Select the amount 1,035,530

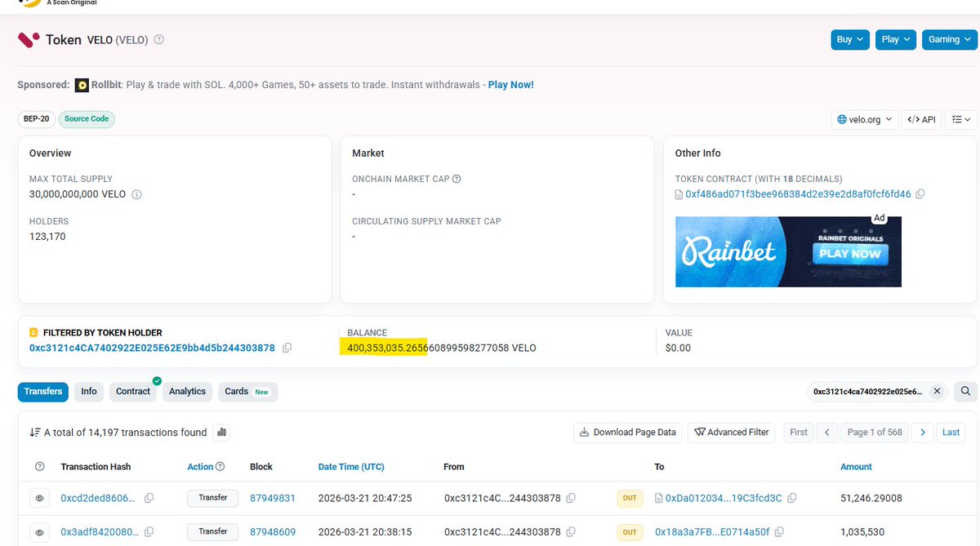(x=864, y=532)
